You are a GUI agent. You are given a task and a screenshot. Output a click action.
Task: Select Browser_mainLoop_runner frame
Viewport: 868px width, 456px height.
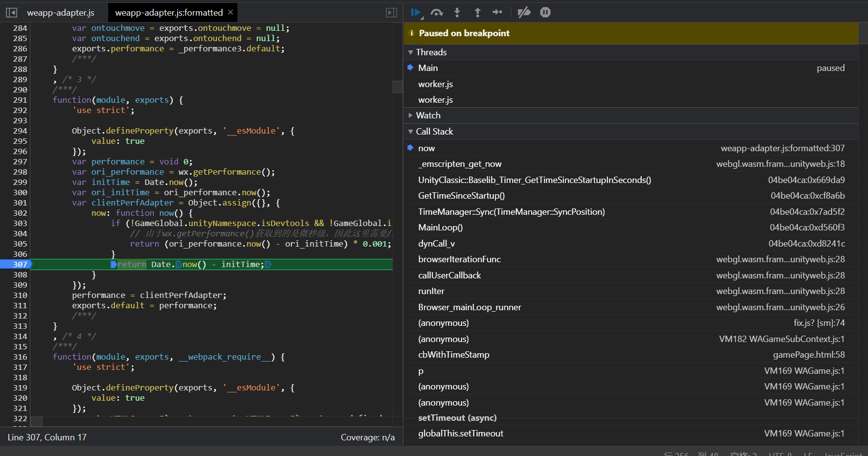coord(631,307)
